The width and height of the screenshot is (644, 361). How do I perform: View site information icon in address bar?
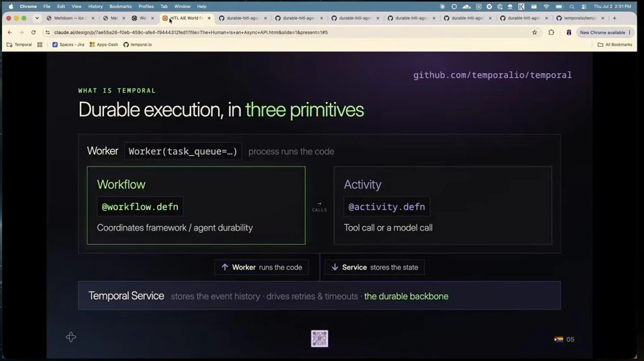pyautogui.click(x=48, y=32)
